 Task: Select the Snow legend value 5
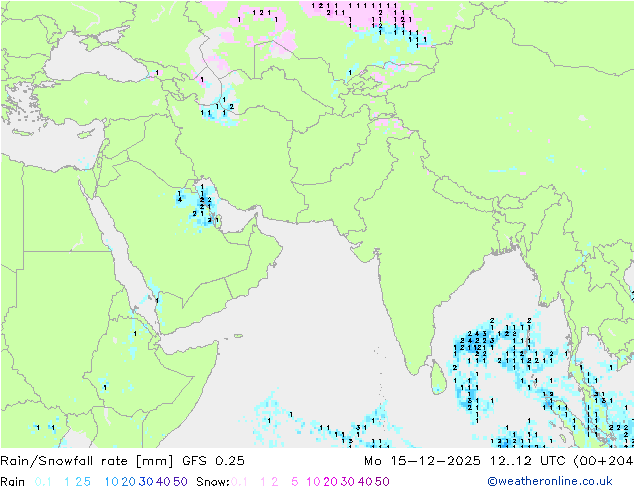[294, 482]
